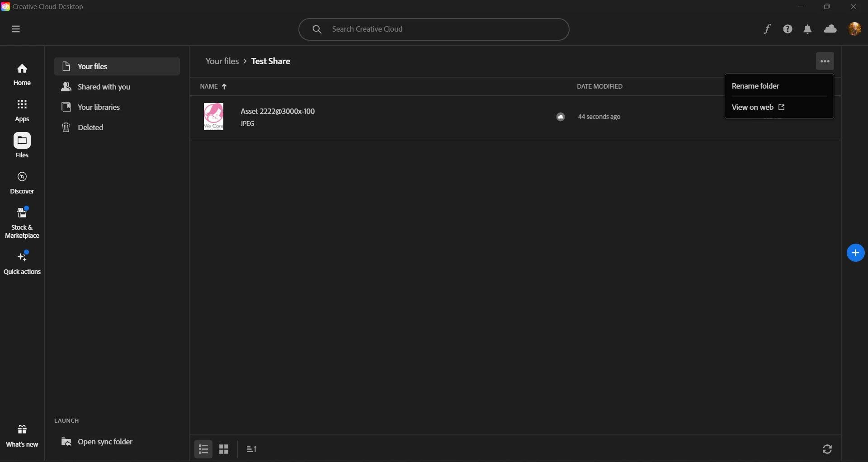Open Quick actions
This screenshot has height=462, width=868.
22,263
